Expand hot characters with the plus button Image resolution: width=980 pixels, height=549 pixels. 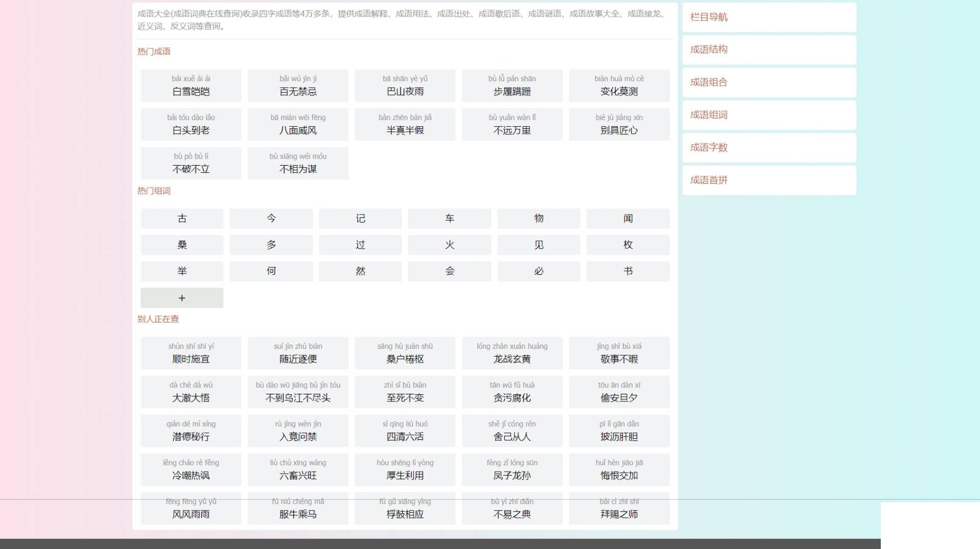(x=182, y=298)
